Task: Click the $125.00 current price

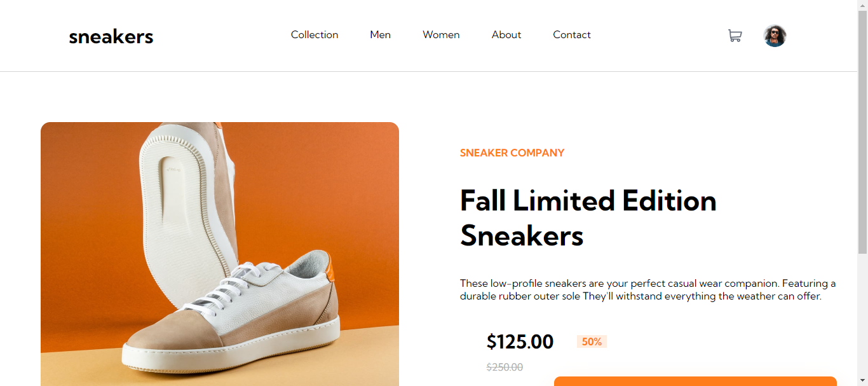Action: (x=520, y=341)
